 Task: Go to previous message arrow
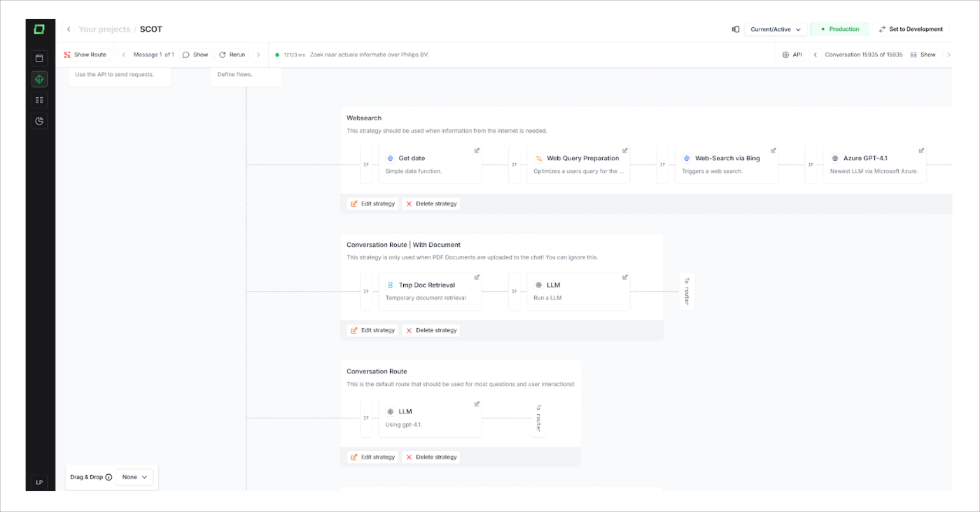pos(124,55)
